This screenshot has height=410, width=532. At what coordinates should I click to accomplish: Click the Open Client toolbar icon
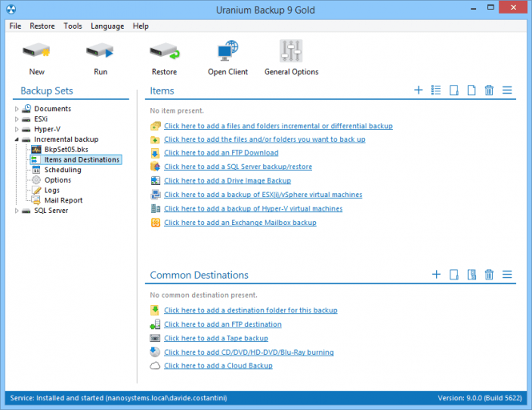coord(228,51)
